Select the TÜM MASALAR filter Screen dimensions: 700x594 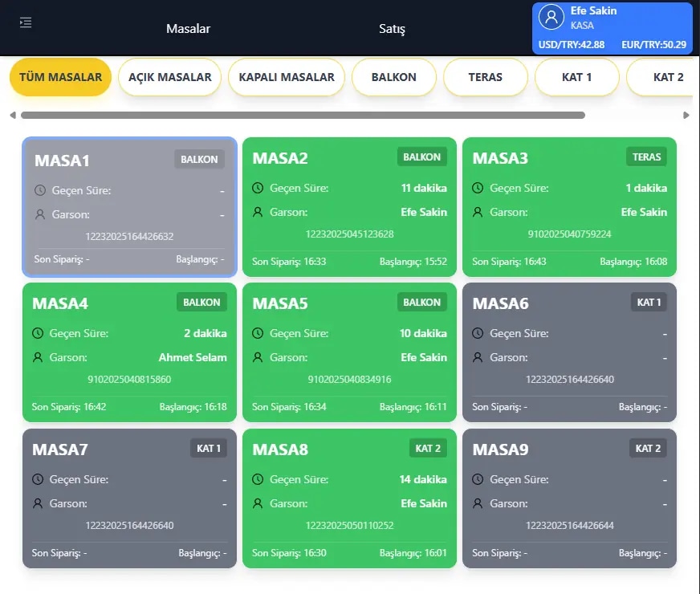(60, 77)
